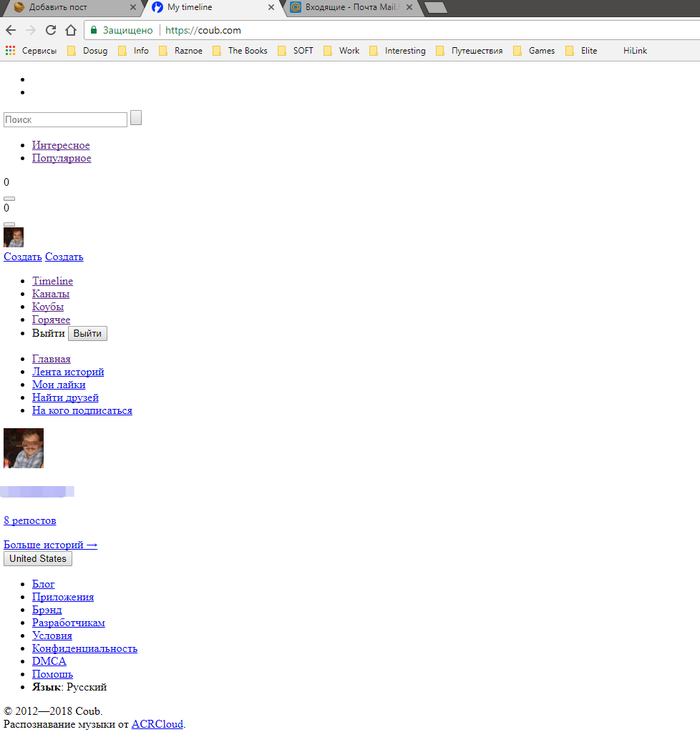Reload the page with the refresh icon
The image size is (700, 742).
[51, 30]
